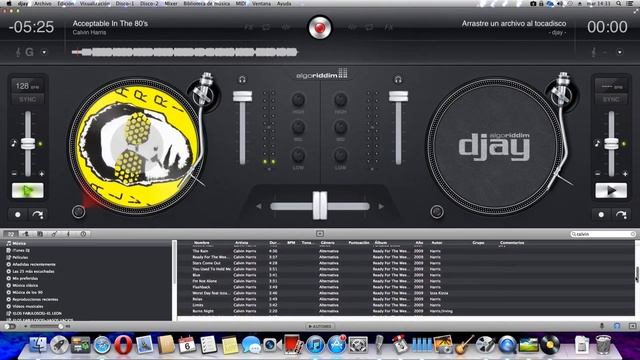640x360 pixels.
Task: Open the Ayuda menu
Action: pyautogui.click(x=284, y=3)
